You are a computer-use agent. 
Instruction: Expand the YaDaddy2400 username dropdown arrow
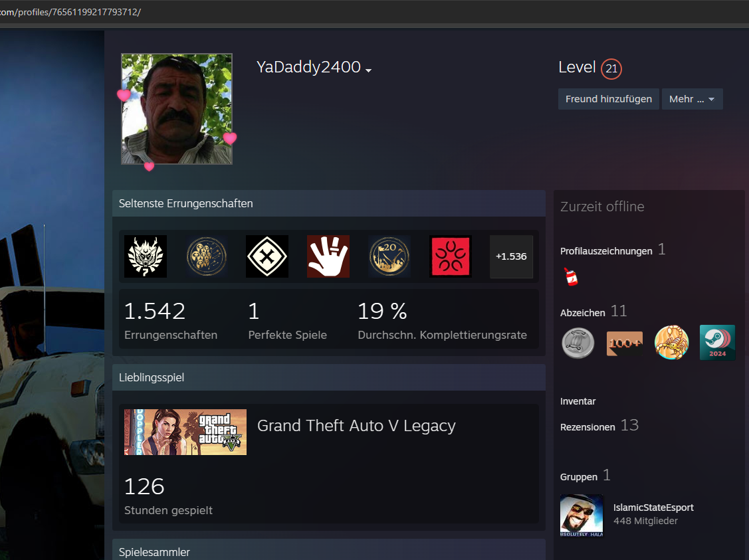[x=368, y=70]
